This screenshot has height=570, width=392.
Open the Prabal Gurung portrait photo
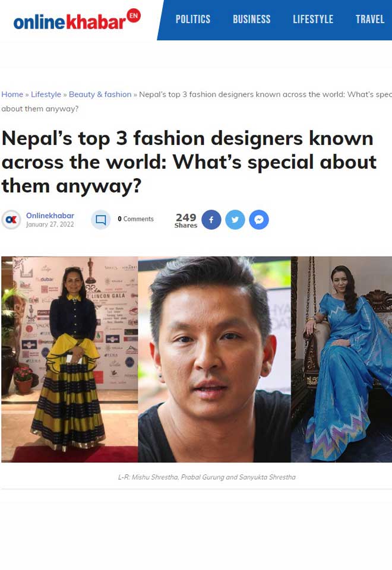(214, 359)
